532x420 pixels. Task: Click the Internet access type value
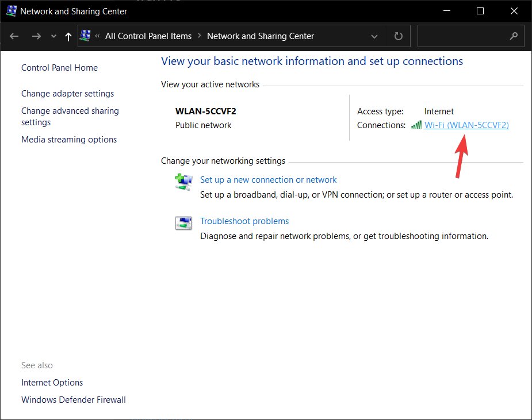(x=439, y=111)
